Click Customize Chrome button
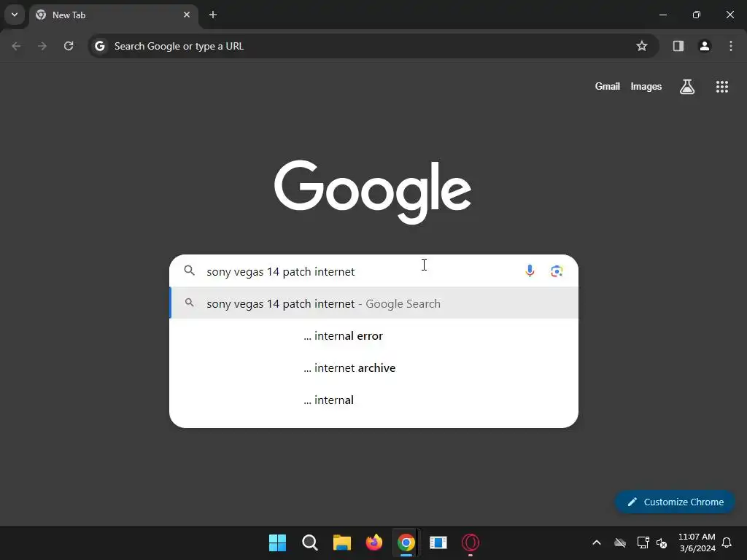The image size is (747, 560). pyautogui.click(x=675, y=502)
